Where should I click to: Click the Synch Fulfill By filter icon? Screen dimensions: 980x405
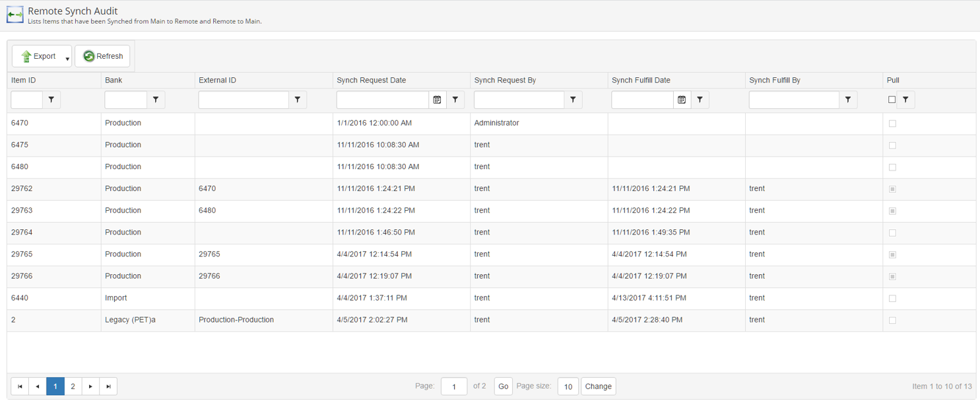848,100
